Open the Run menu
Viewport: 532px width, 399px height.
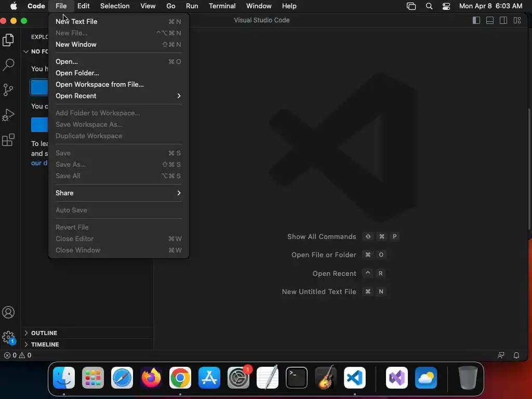tap(192, 6)
